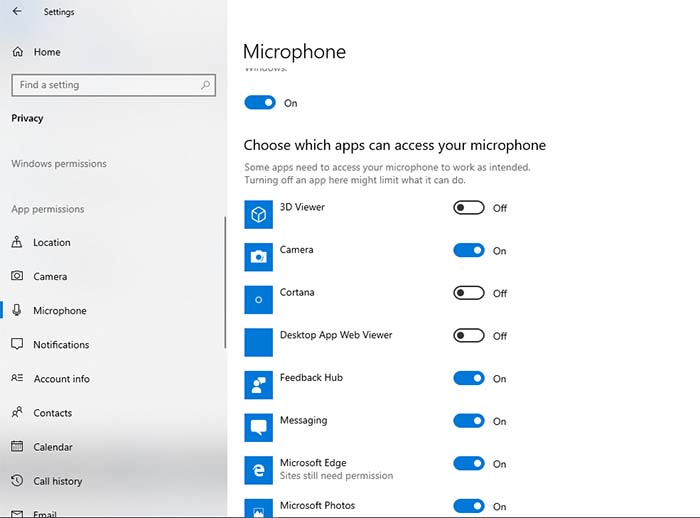
Task: Turn off Microsoft Edge microphone toggle
Action: click(468, 464)
